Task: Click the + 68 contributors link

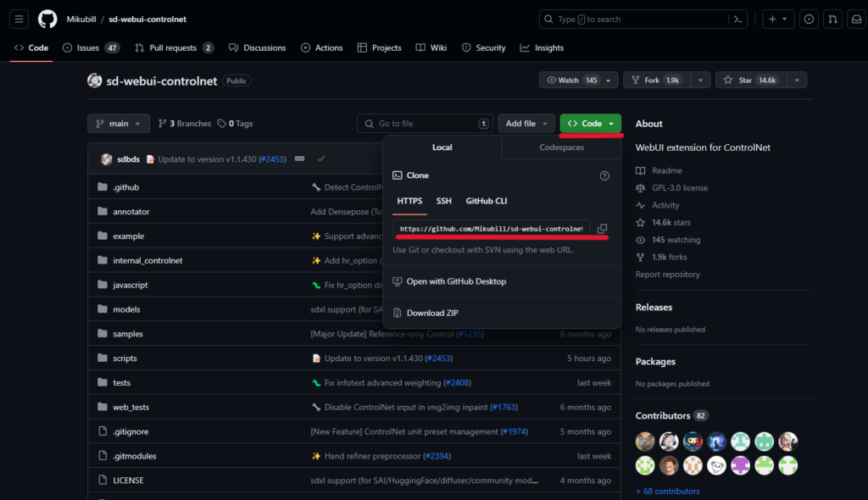Action: click(668, 492)
